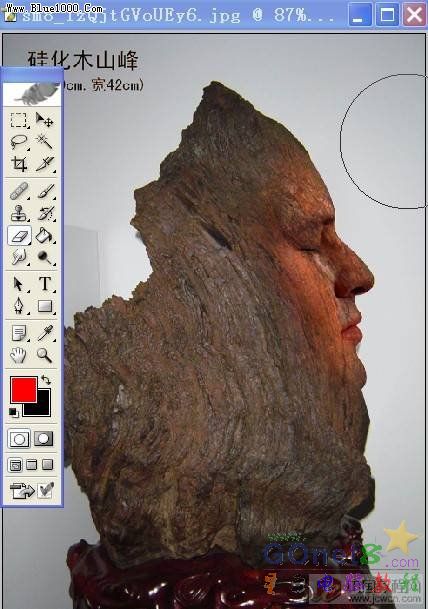Select the Crop tool
Viewport: 428px width, 609px height.
click(19, 164)
